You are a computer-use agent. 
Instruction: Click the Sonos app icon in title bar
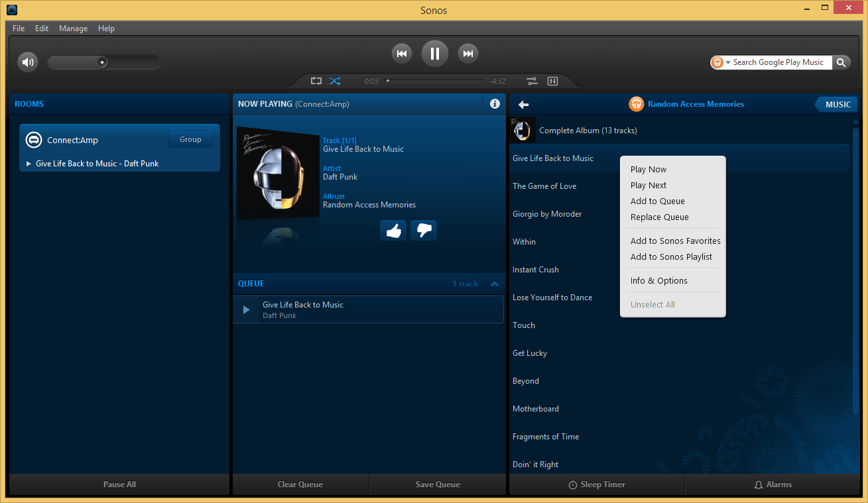[11, 10]
